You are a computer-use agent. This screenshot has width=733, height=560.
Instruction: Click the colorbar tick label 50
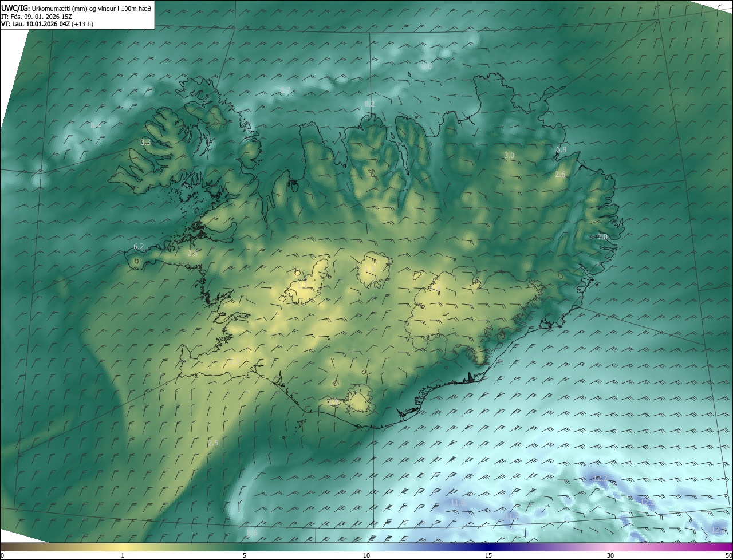[x=728, y=555]
